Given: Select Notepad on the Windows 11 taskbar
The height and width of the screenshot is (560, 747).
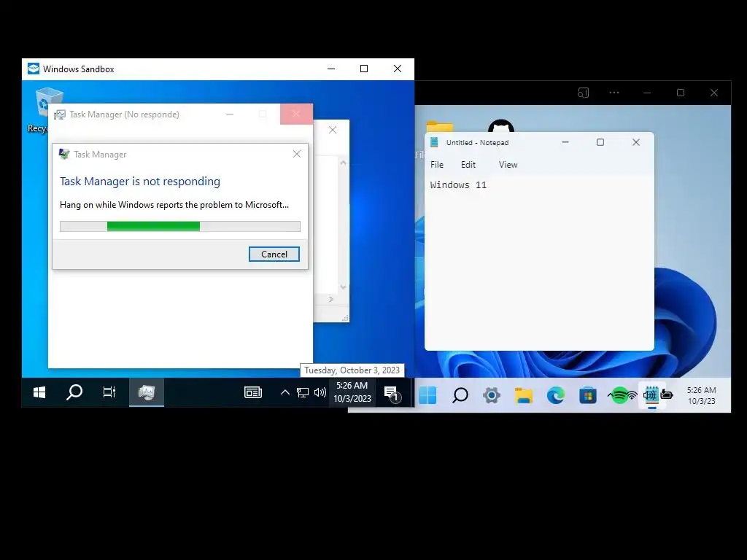Looking at the screenshot, I should point(651,395).
